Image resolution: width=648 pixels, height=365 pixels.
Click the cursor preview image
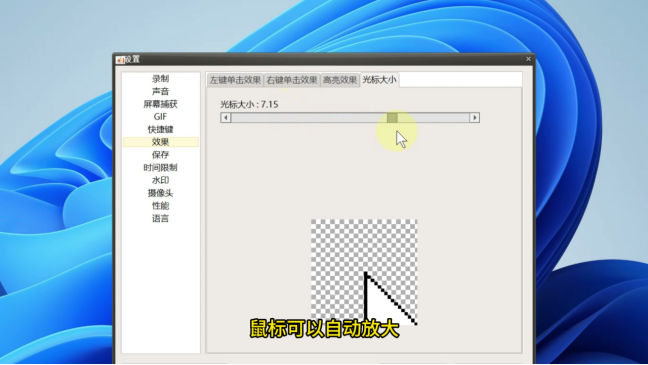(364, 272)
